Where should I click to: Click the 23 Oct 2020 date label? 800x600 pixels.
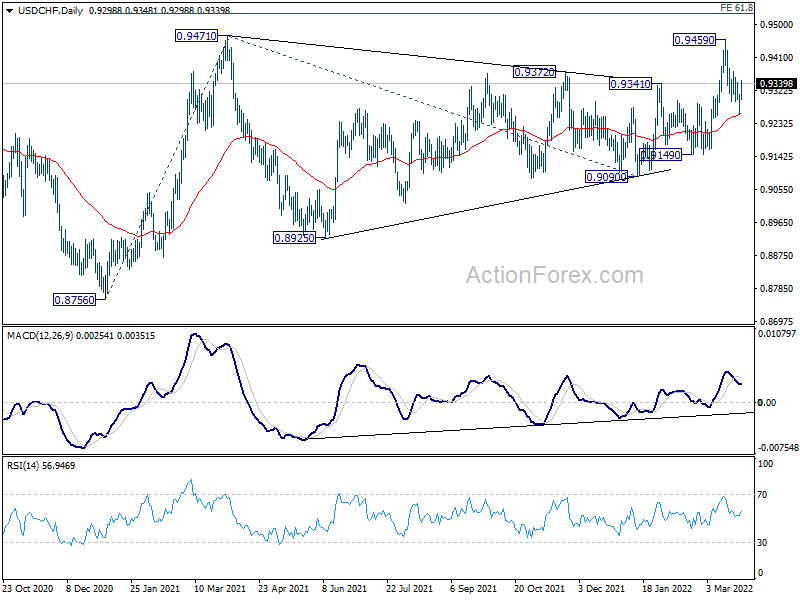tap(28, 588)
